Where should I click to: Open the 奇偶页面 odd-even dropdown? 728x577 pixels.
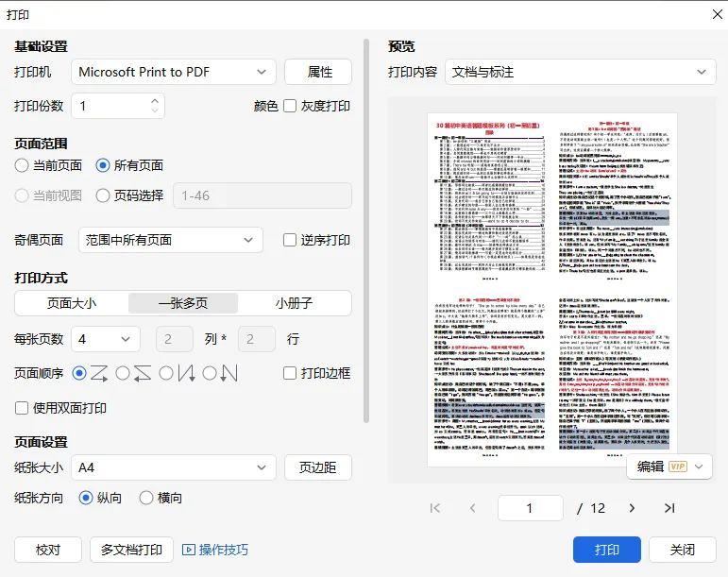171,240
